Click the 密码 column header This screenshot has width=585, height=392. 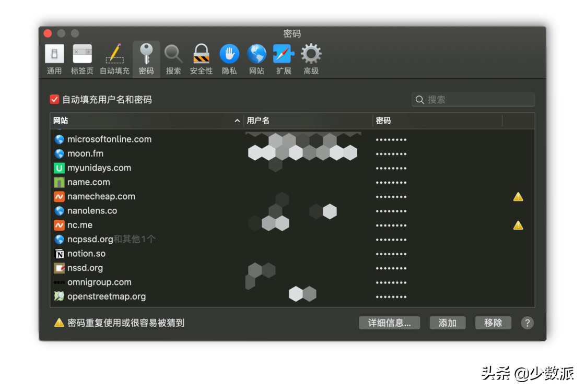437,121
